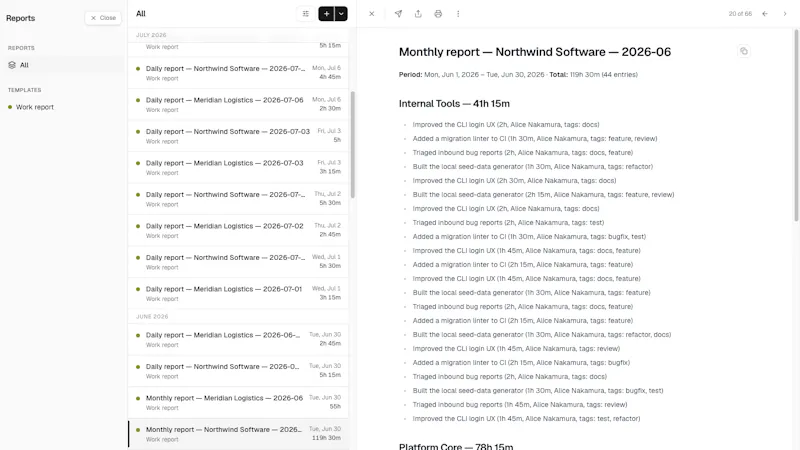
Task: Click the report title Monthly report Northwind Software
Action: click(x=535, y=52)
